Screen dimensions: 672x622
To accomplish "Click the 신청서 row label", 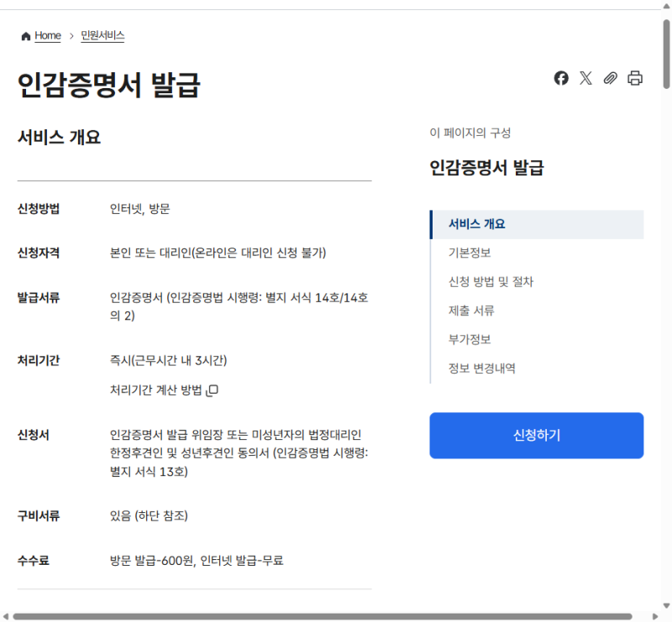I will [x=34, y=435].
